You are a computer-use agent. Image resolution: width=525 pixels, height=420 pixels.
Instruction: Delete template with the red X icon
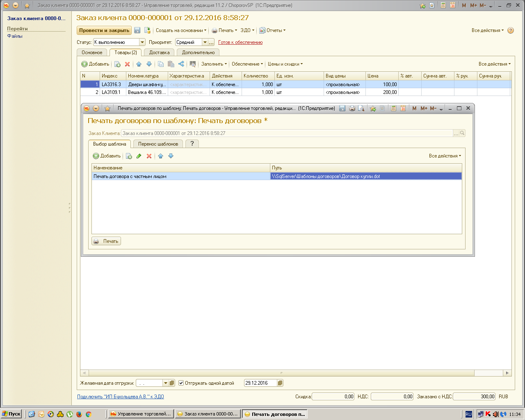(x=149, y=156)
